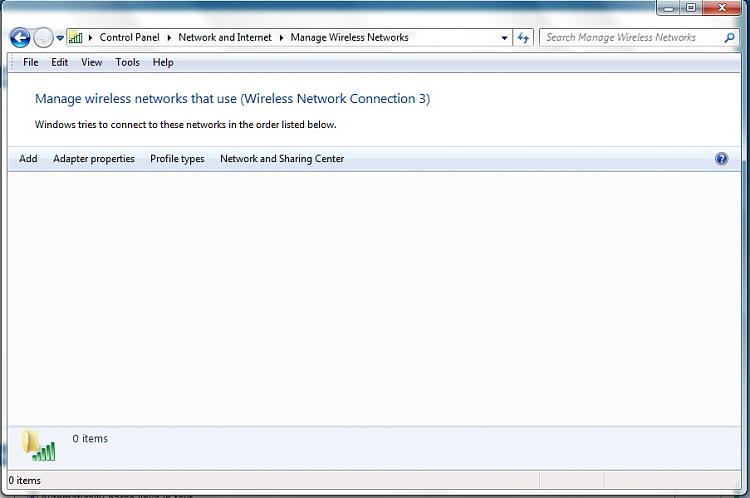Expand the arrow after Network and Internet
The width and height of the screenshot is (750, 498).
[281, 37]
